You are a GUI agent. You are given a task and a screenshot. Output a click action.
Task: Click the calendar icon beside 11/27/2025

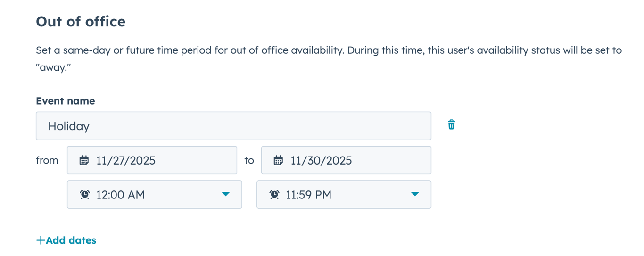[84, 160]
